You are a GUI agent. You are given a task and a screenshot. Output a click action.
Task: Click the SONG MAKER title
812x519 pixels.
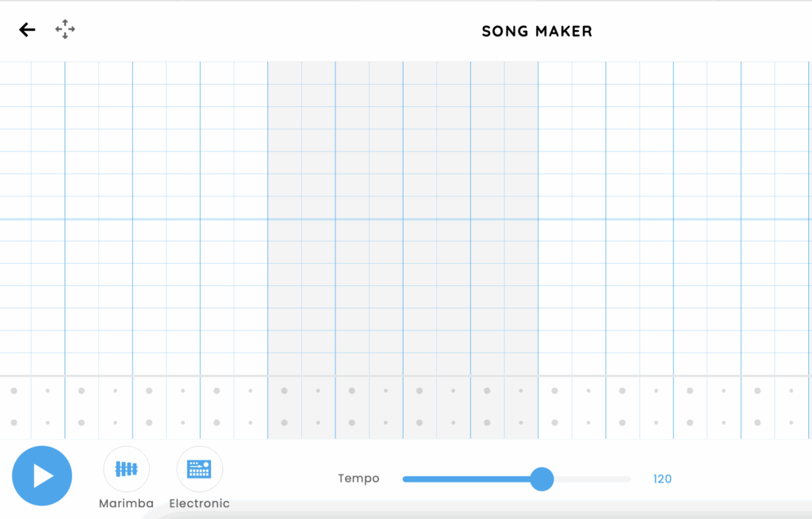click(536, 31)
